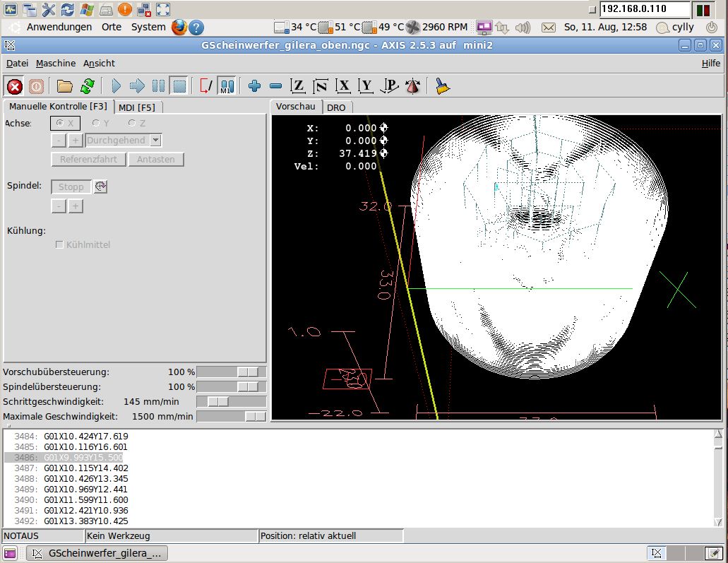The height and width of the screenshot is (563, 728).
Task: Switch to top view Z icon
Action: tap(297, 86)
